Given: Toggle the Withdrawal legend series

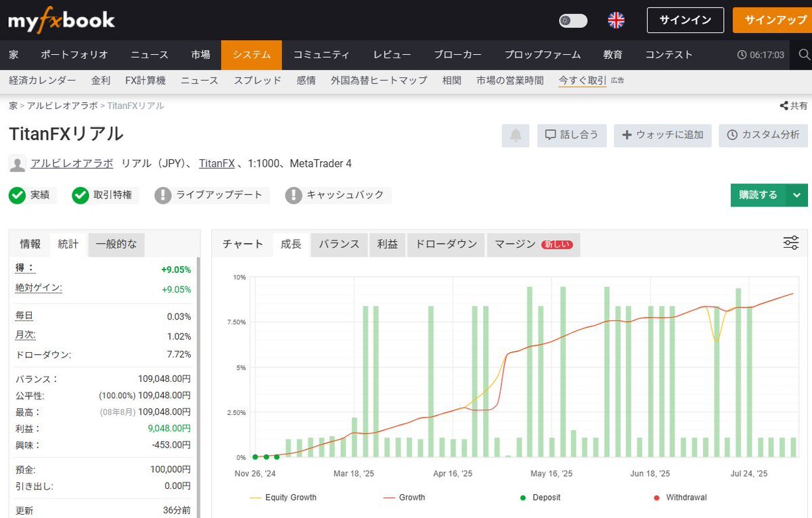Looking at the screenshot, I should [x=680, y=498].
